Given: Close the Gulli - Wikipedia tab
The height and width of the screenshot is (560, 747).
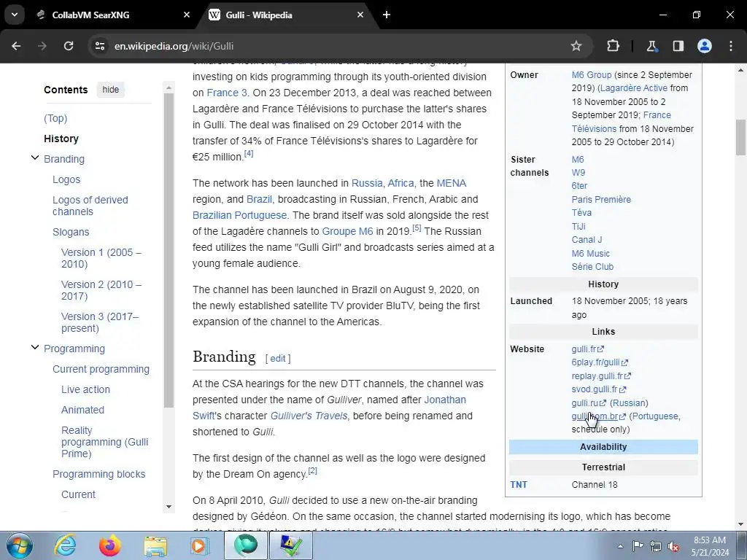Looking at the screenshot, I should (360, 15).
